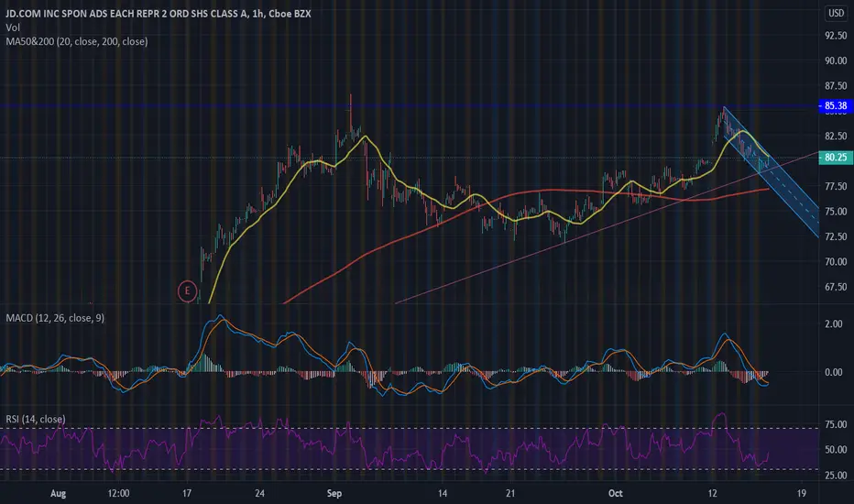Open the MA50&200 indicator legend
The width and height of the screenshot is (854, 504).
click(x=77, y=41)
